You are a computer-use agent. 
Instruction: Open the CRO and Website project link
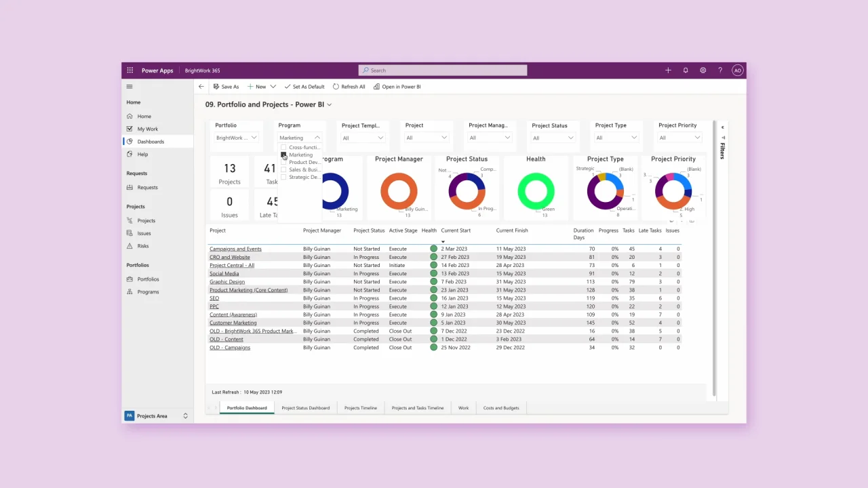pos(229,258)
